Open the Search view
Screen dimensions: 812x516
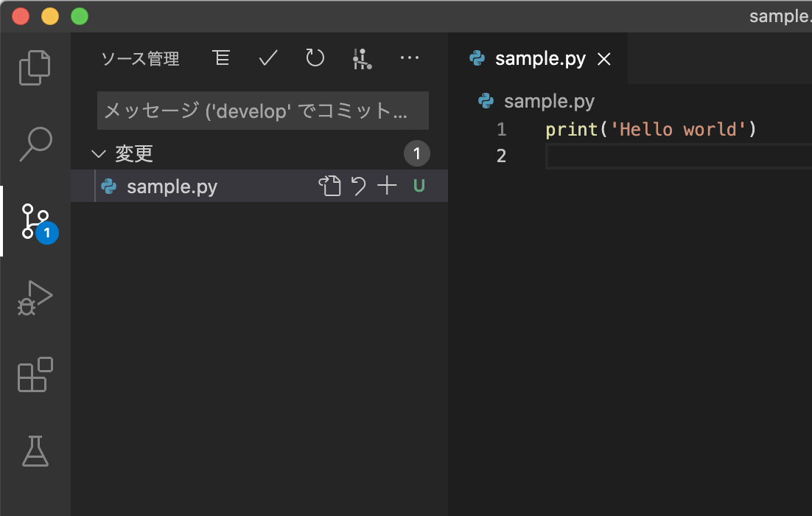tap(35, 144)
